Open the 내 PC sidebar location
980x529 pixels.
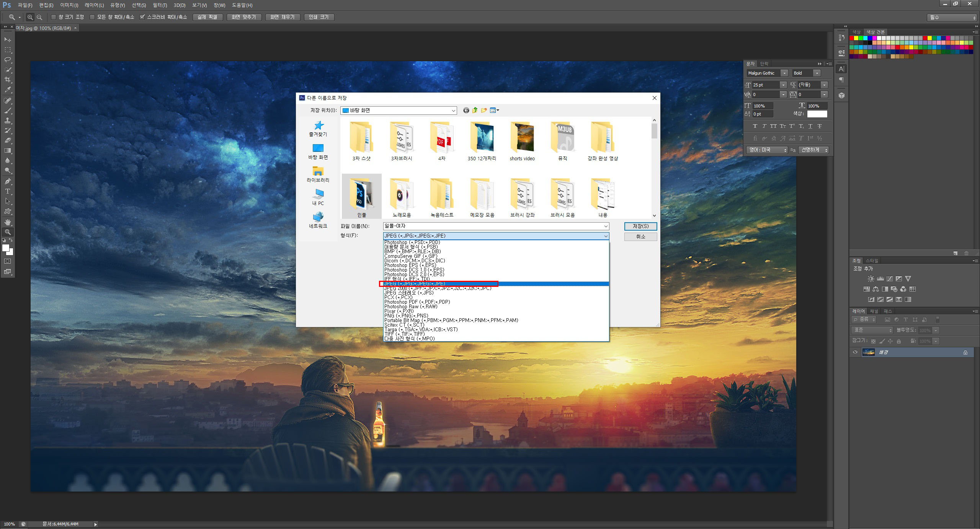(318, 197)
